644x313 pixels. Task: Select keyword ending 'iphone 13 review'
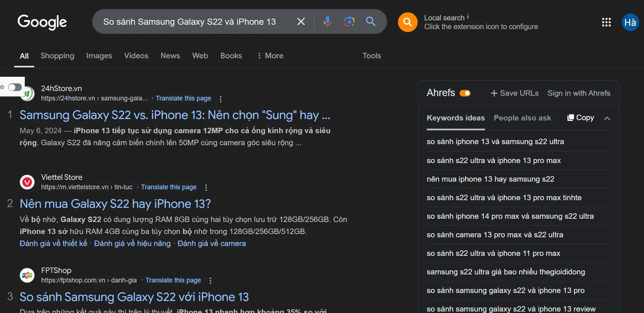(x=511, y=309)
